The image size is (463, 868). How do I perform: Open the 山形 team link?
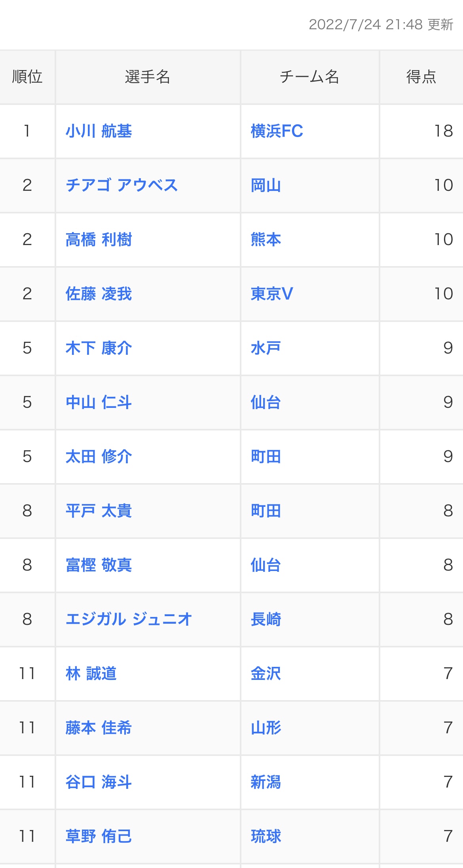click(266, 728)
